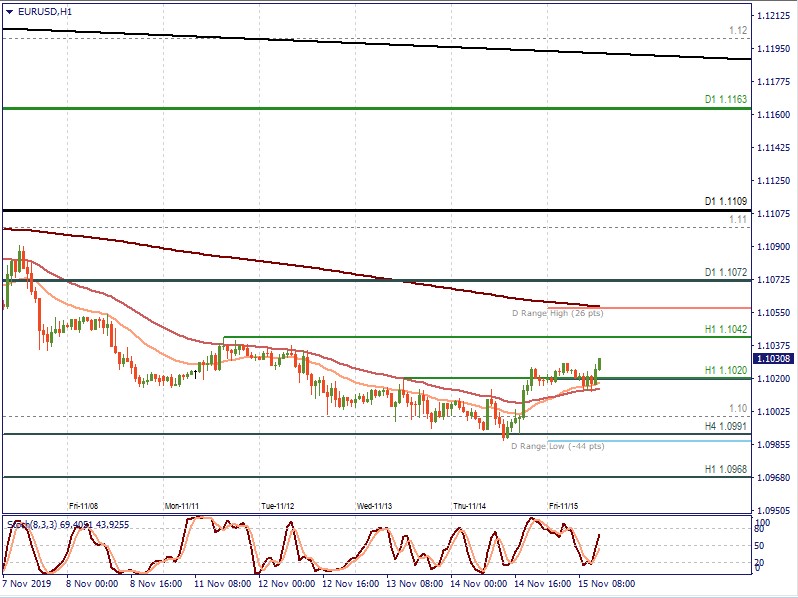The image size is (798, 598).
Task: Click the EURUSD,H1 chart title
Action: click(45, 11)
